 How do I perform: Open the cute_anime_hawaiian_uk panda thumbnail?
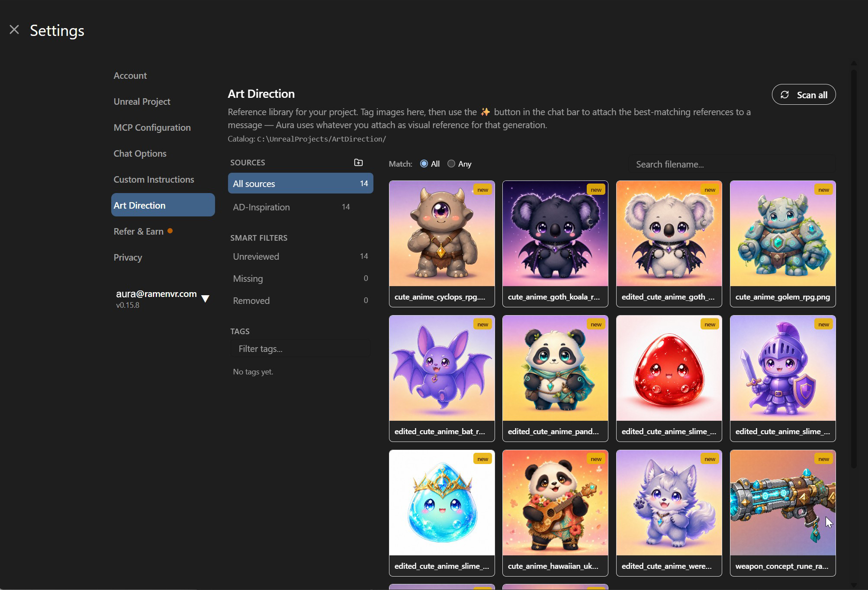pyautogui.click(x=555, y=513)
